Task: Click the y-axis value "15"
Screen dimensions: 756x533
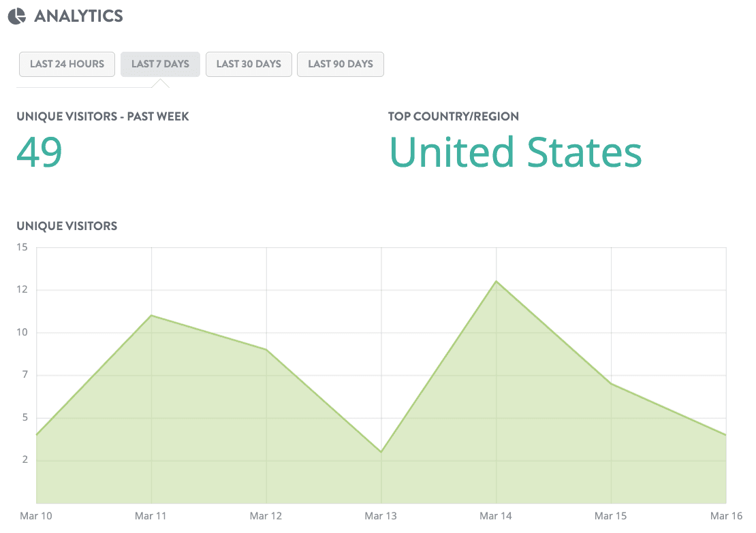Action: tap(21, 247)
